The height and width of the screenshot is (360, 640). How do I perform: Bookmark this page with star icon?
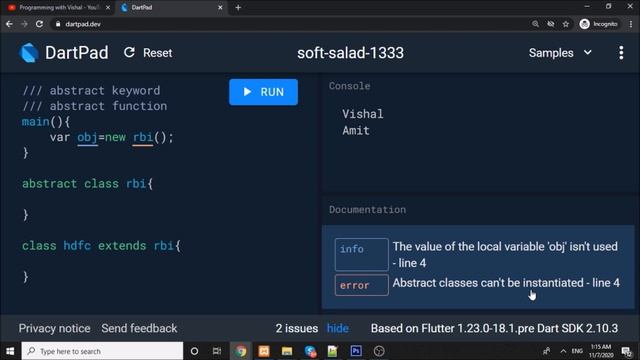566,24
